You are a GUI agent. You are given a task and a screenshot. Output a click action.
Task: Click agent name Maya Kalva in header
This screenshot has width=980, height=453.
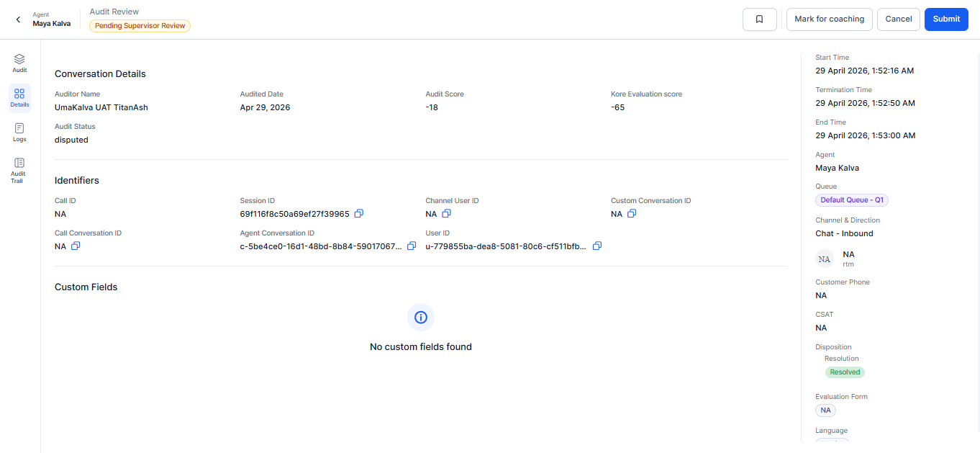(x=52, y=23)
